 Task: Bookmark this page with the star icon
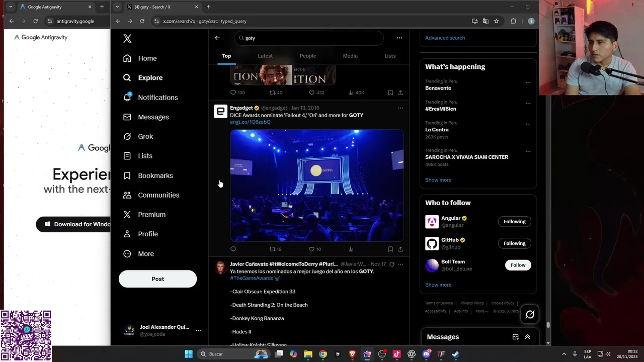point(496,21)
